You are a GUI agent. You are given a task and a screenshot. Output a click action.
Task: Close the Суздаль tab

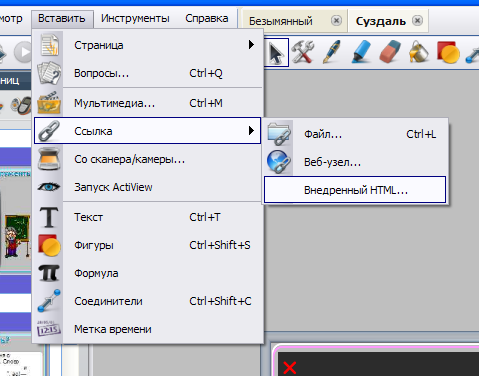[417, 21]
